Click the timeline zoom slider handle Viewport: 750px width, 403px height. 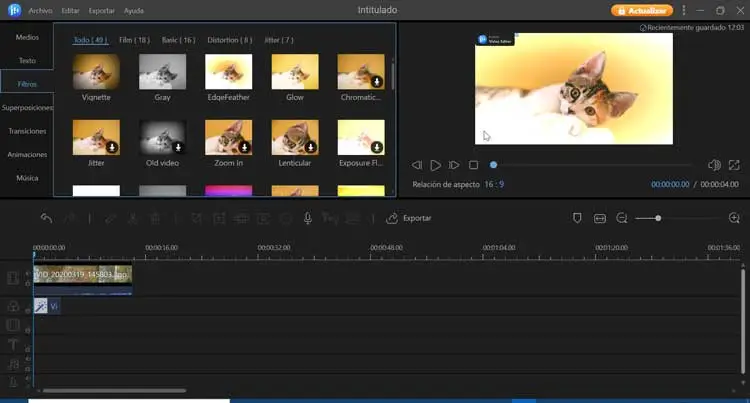pos(658,218)
